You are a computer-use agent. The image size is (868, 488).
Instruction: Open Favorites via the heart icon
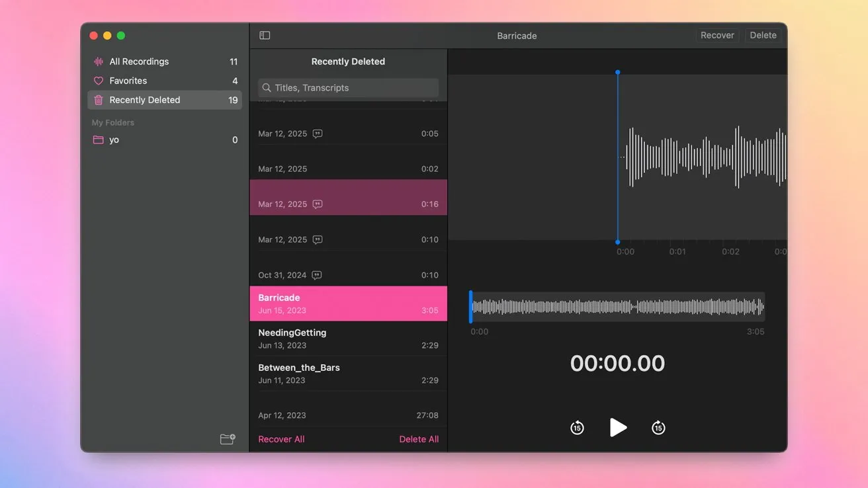(x=98, y=80)
